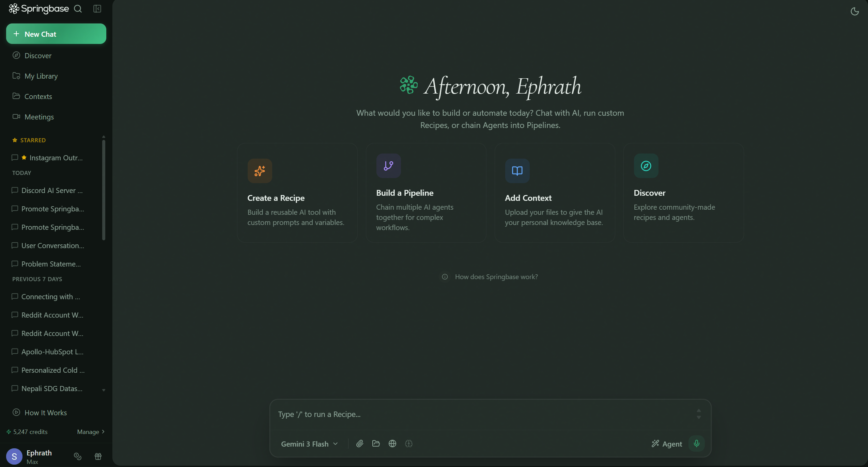
Task: Focus the 'Type / to run a Recipe' input
Action: (x=484, y=414)
